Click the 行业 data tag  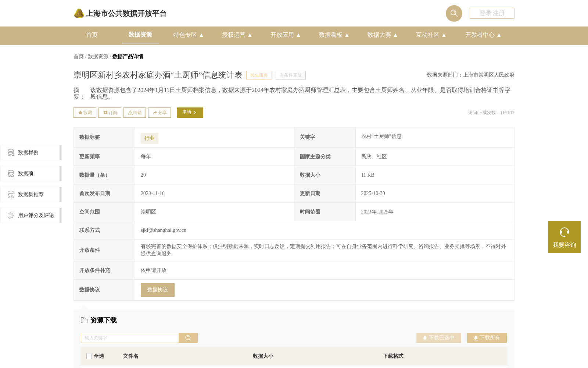coord(150,138)
